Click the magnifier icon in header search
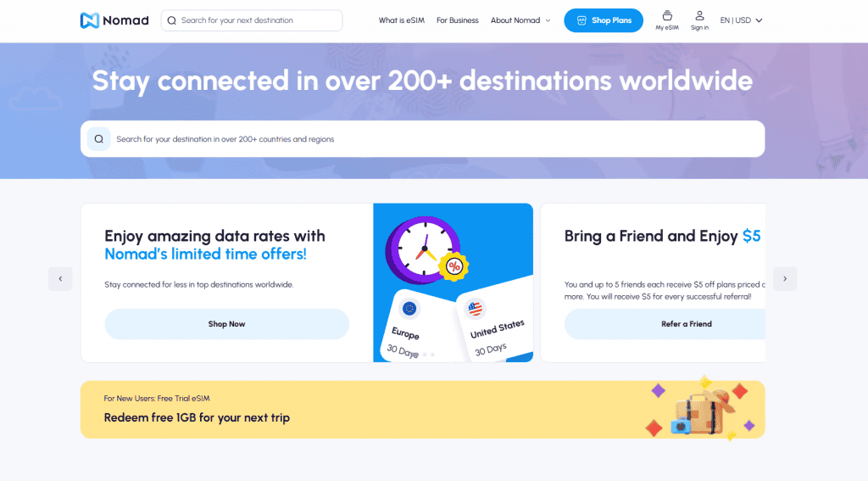The image size is (868, 481). 172,20
